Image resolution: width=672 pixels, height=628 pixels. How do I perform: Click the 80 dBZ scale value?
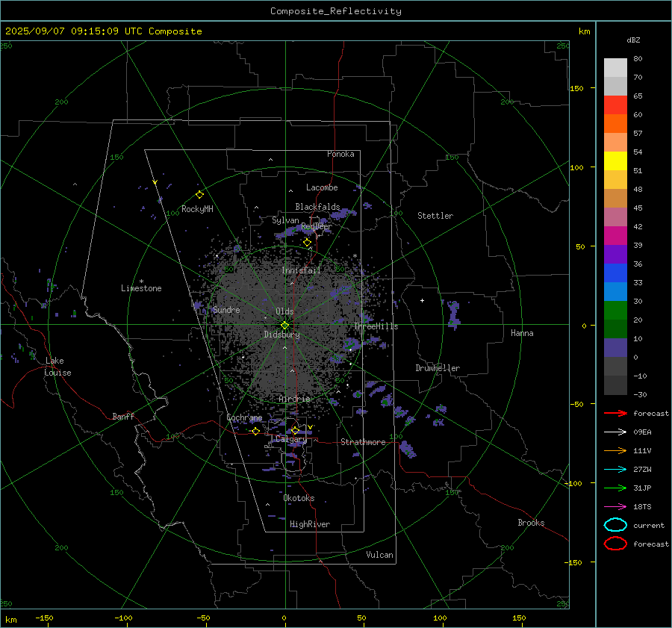coord(638,59)
